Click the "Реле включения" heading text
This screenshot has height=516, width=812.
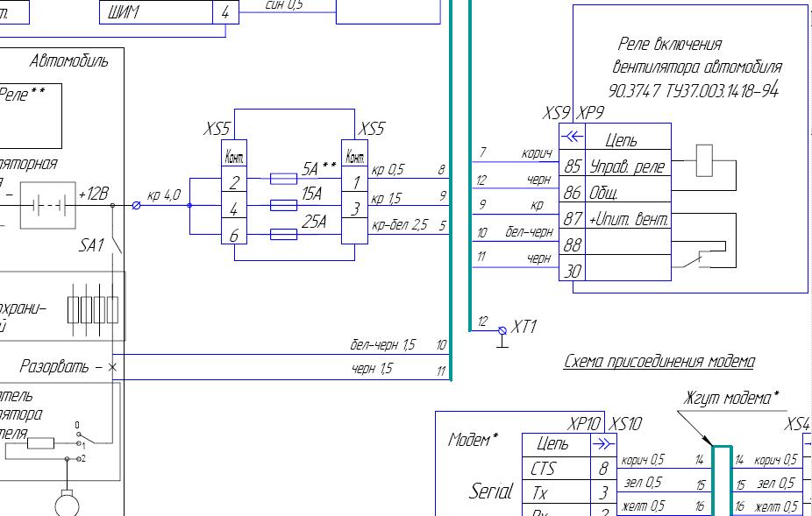coord(670,44)
